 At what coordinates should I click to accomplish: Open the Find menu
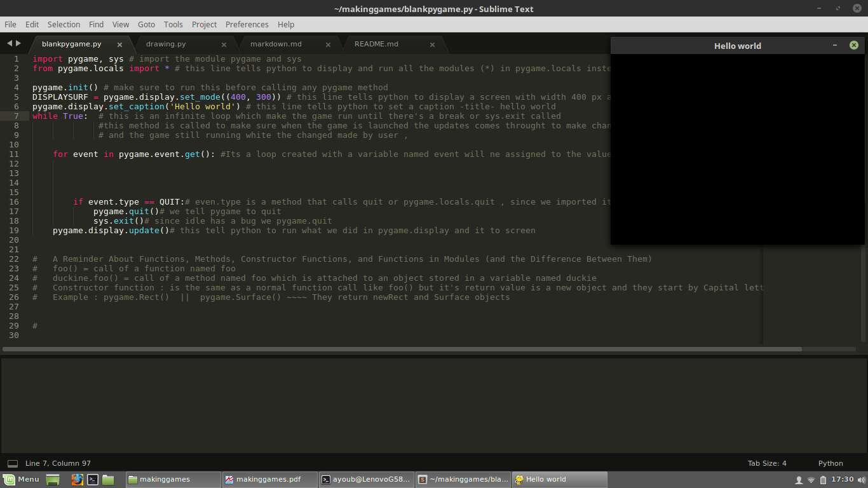[x=96, y=24]
